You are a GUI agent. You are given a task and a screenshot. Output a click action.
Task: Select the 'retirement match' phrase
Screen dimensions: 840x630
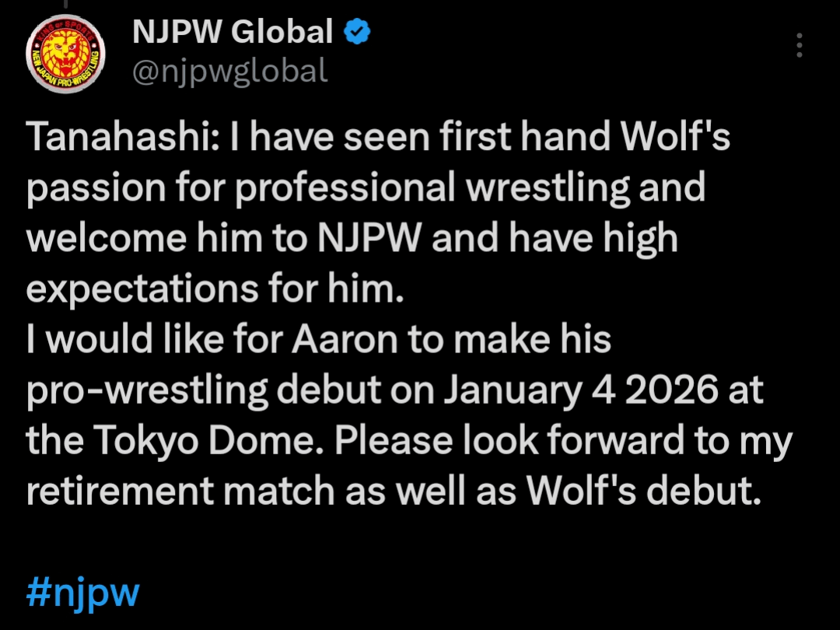point(180,492)
